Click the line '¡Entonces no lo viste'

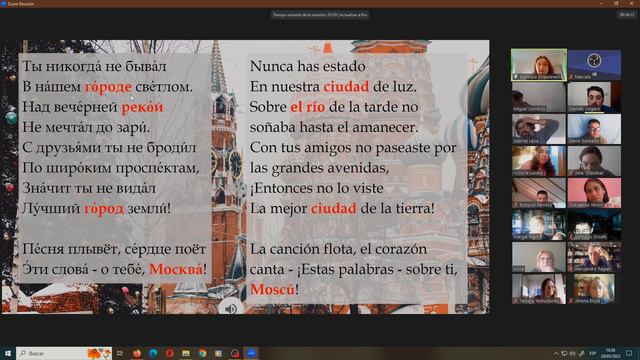[x=316, y=188]
